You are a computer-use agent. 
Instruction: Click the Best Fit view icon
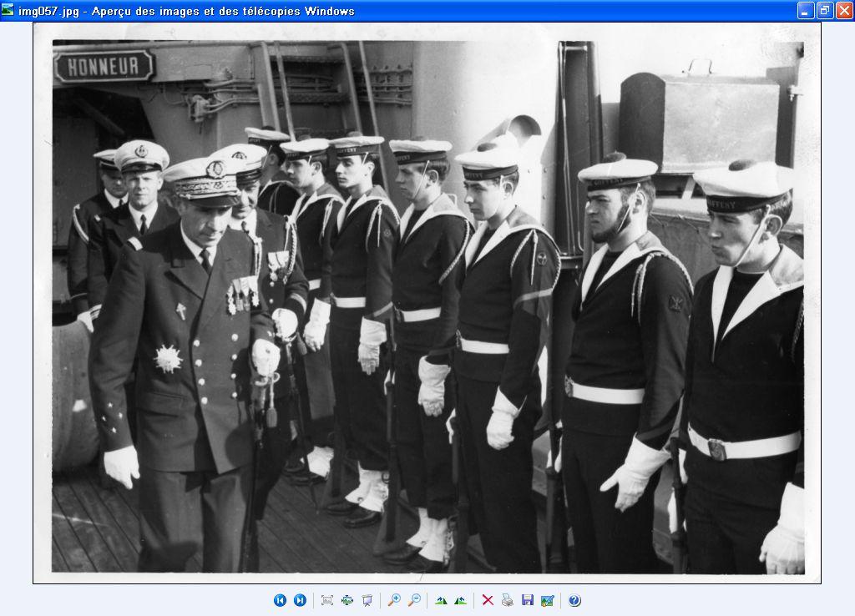pos(326,600)
